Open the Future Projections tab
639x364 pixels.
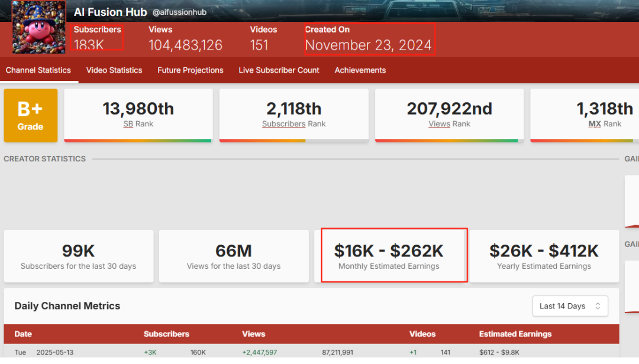coord(190,70)
